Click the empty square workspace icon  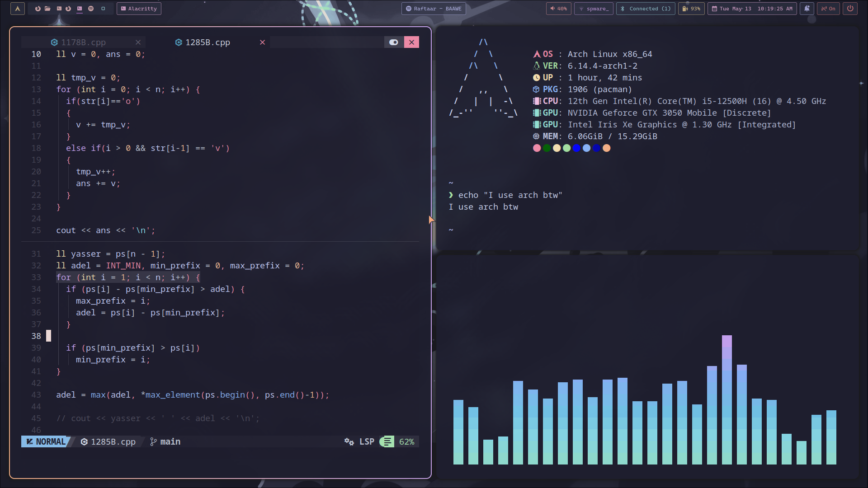tap(103, 9)
